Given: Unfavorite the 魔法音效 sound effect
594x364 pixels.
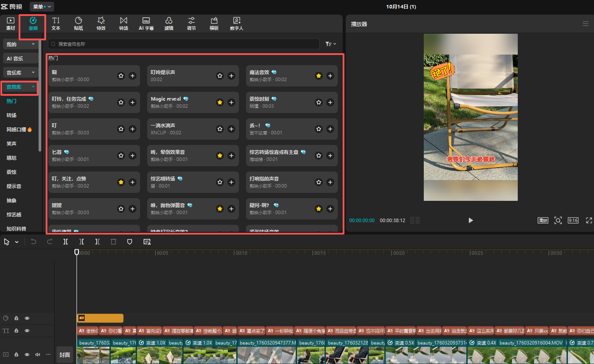Looking at the screenshot, I should pyautogui.click(x=318, y=76).
